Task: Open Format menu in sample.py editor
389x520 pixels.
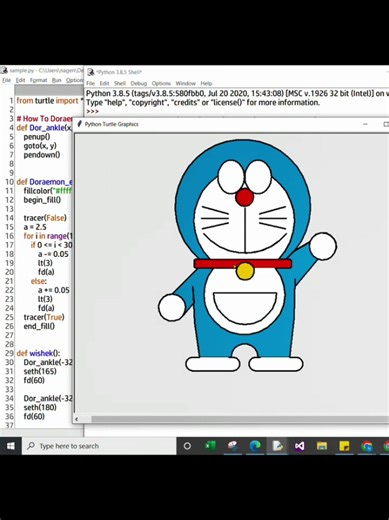Action: tap(39, 80)
